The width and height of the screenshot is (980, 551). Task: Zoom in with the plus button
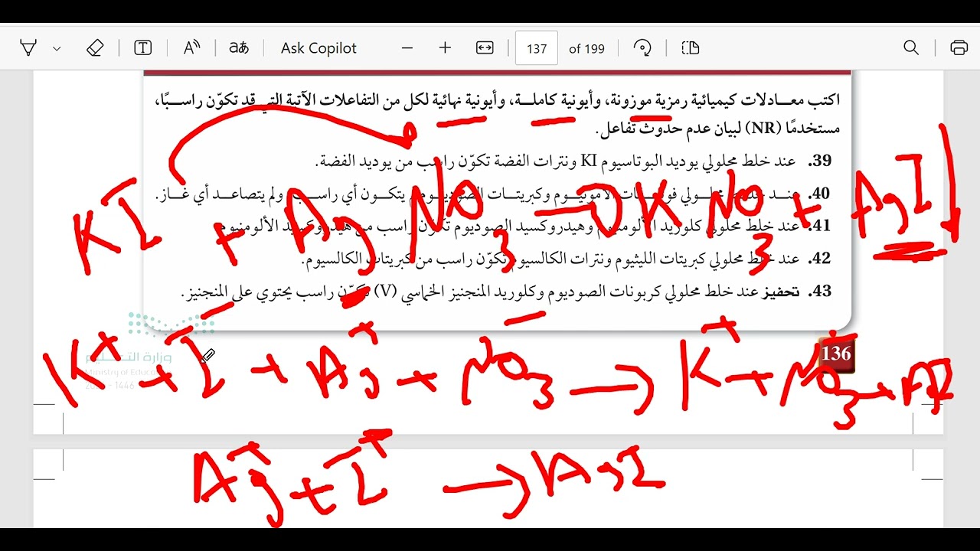point(445,48)
